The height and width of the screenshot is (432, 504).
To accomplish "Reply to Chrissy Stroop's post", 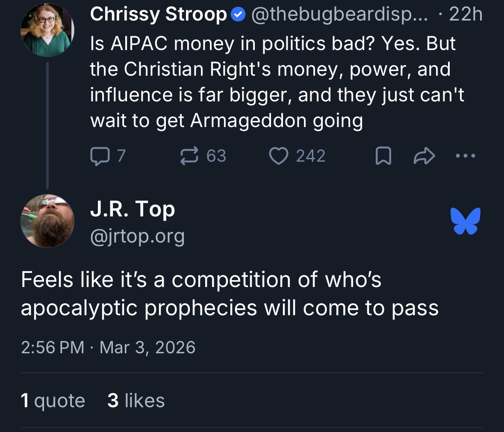I will [99, 156].
